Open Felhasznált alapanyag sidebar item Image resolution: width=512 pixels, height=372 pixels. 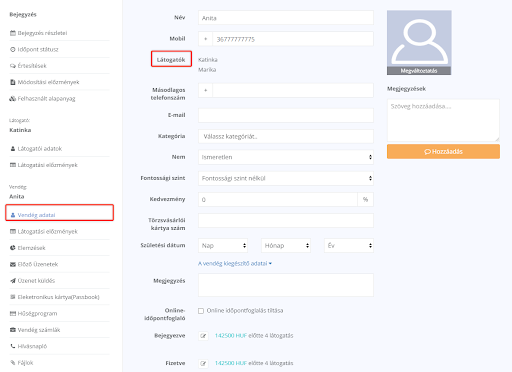coord(46,98)
